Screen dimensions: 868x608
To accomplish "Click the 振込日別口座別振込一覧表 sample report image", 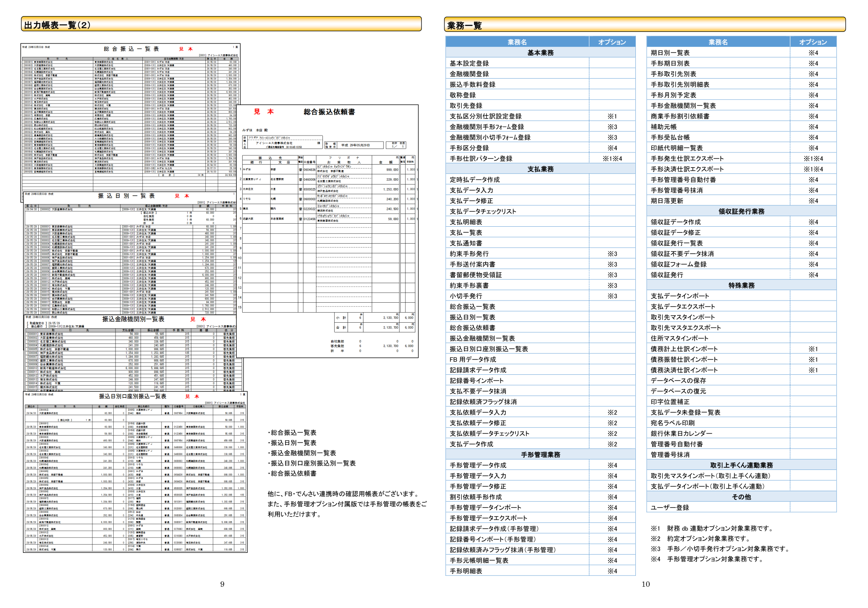I will coord(135,472).
